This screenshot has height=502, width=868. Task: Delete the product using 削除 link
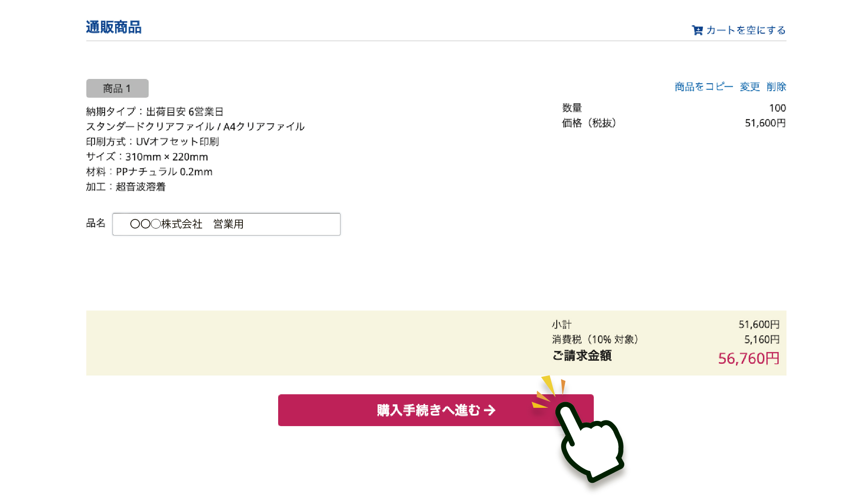776,87
